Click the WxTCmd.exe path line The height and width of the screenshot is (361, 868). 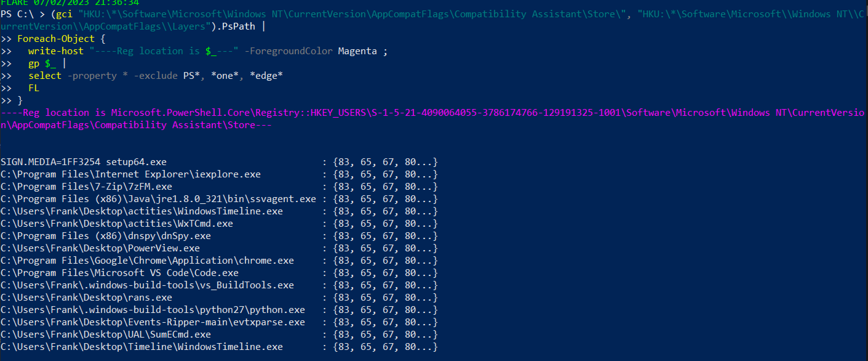117,224
